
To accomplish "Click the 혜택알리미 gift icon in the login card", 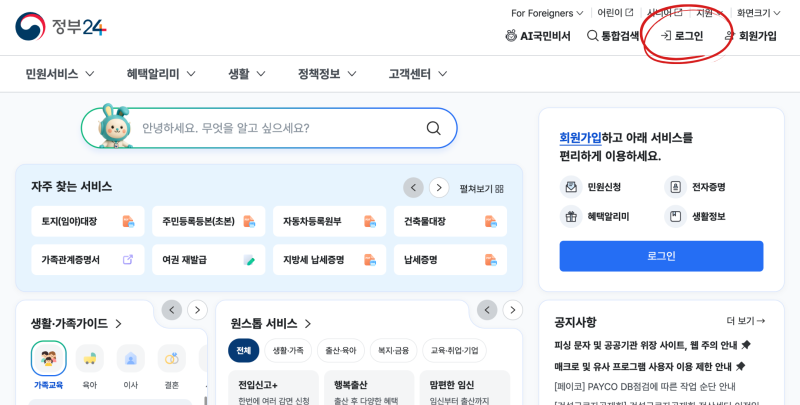I will pos(571,217).
